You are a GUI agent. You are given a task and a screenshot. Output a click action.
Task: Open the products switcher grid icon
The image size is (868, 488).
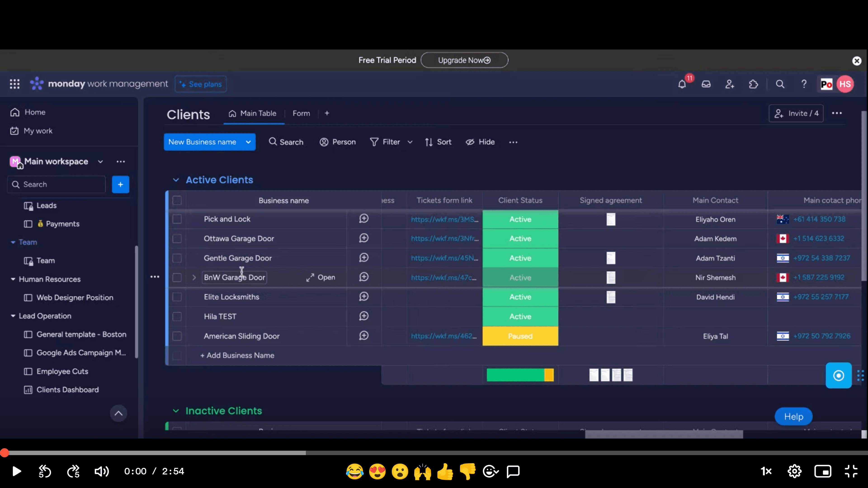[14, 84]
